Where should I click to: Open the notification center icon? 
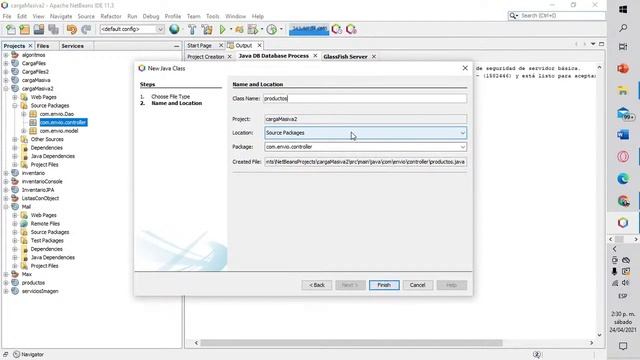[623, 346]
